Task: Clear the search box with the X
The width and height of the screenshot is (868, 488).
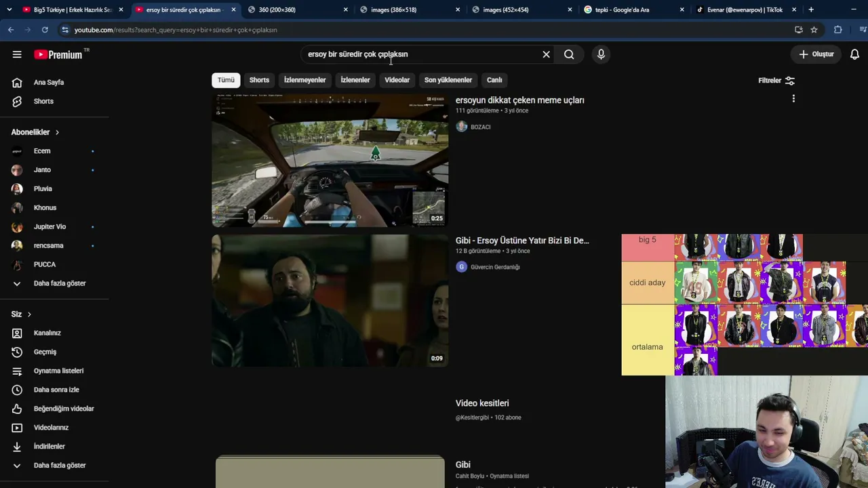Action: 546,54
